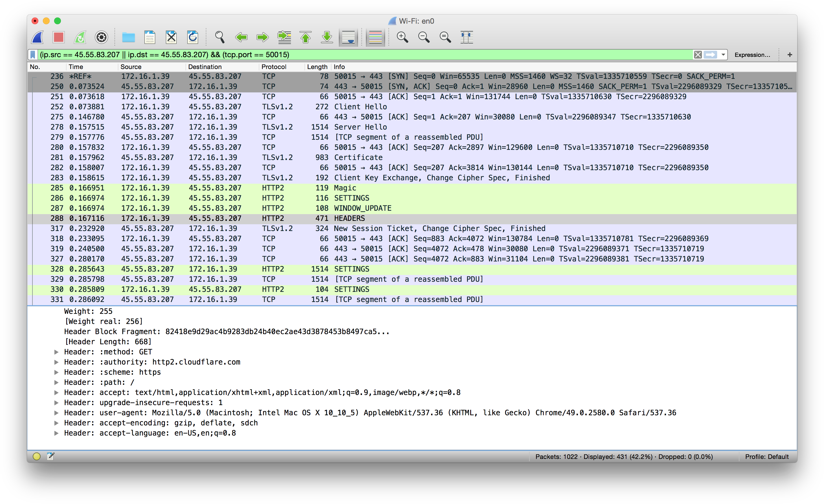Click the resize columns icon

pos(467,37)
